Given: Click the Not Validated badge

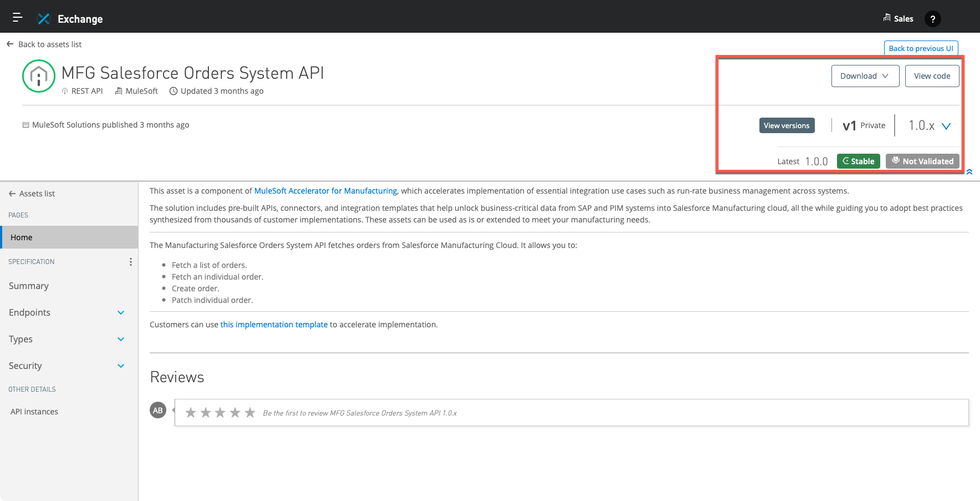Looking at the screenshot, I should (922, 161).
